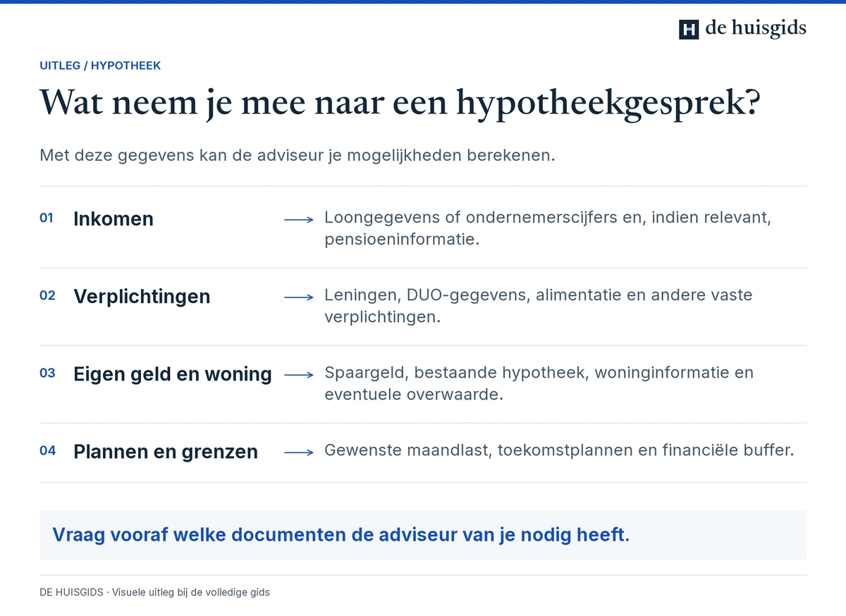This screenshot has height=616, width=846.
Task: Click the 'Eigen geld en woning' heading
Action: coord(173,374)
